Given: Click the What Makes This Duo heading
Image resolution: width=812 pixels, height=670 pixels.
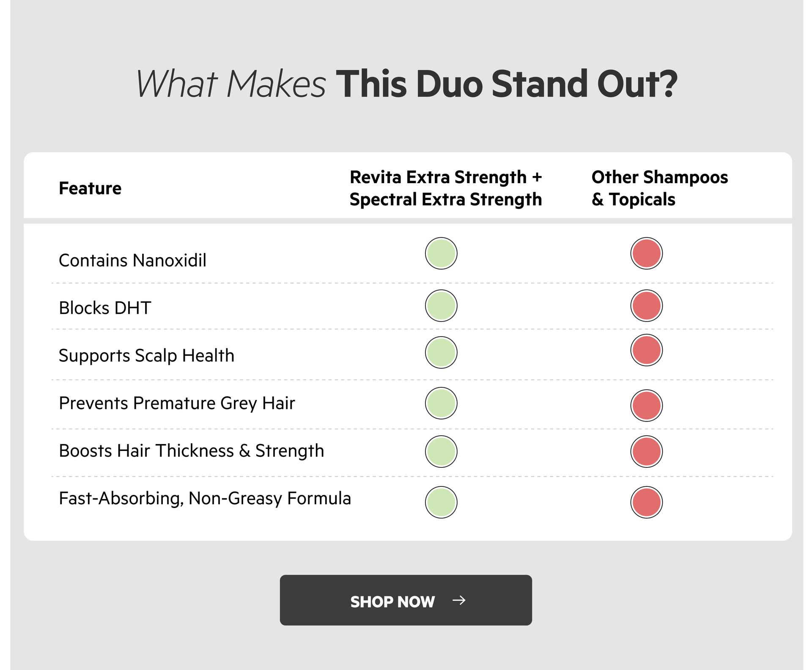Looking at the screenshot, I should (406, 84).
